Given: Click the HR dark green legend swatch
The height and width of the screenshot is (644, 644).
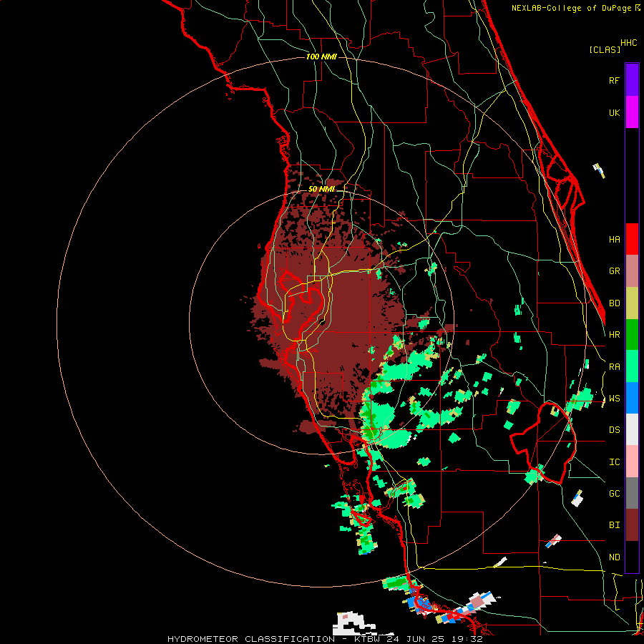Looking at the screenshot, I should point(632,335).
